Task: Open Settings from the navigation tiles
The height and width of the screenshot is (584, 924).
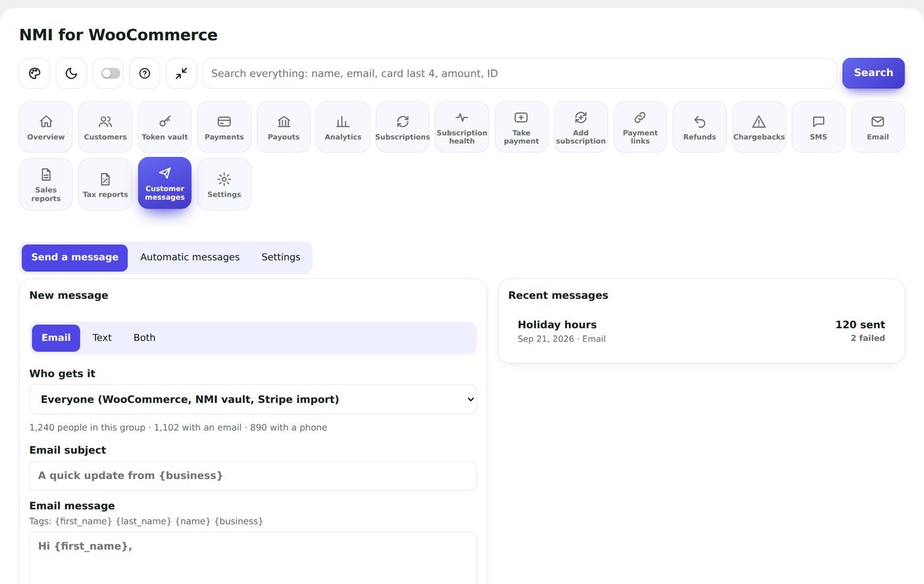Action: (x=224, y=184)
